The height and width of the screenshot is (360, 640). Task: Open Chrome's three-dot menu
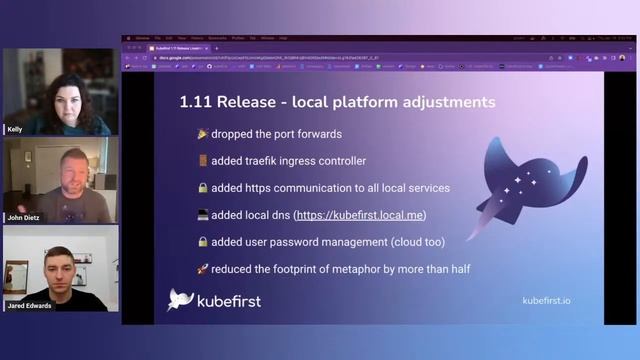click(x=631, y=58)
